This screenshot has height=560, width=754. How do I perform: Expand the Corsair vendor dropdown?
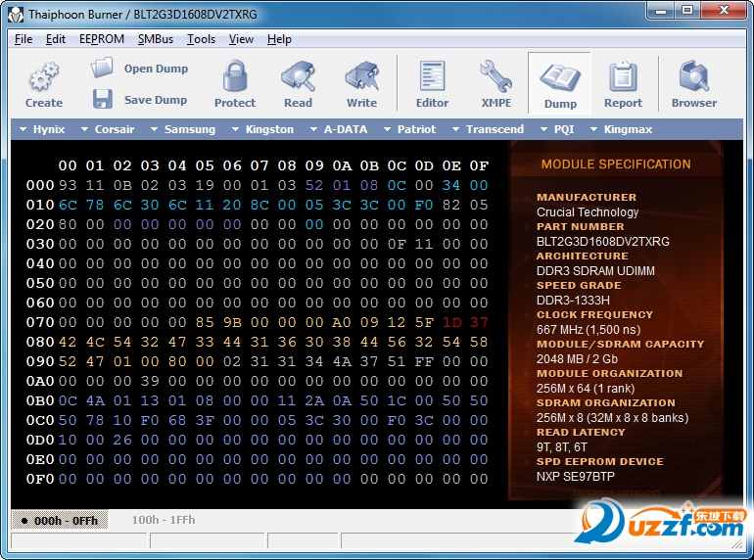(108, 129)
